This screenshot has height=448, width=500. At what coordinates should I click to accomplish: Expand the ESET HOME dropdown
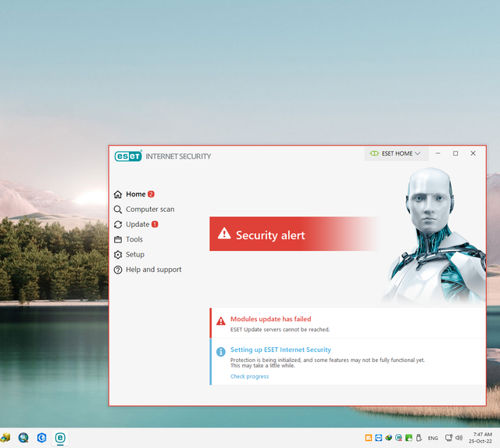pyautogui.click(x=395, y=153)
